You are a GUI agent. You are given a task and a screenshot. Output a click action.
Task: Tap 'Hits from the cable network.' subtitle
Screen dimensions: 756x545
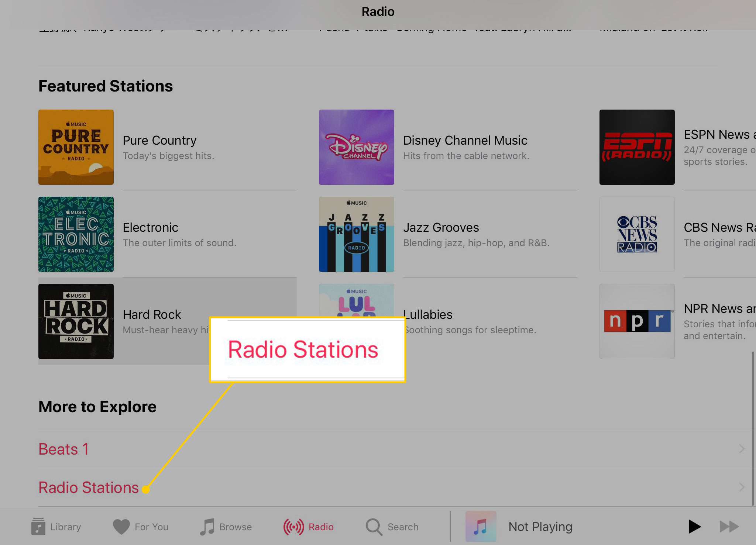pyautogui.click(x=466, y=156)
